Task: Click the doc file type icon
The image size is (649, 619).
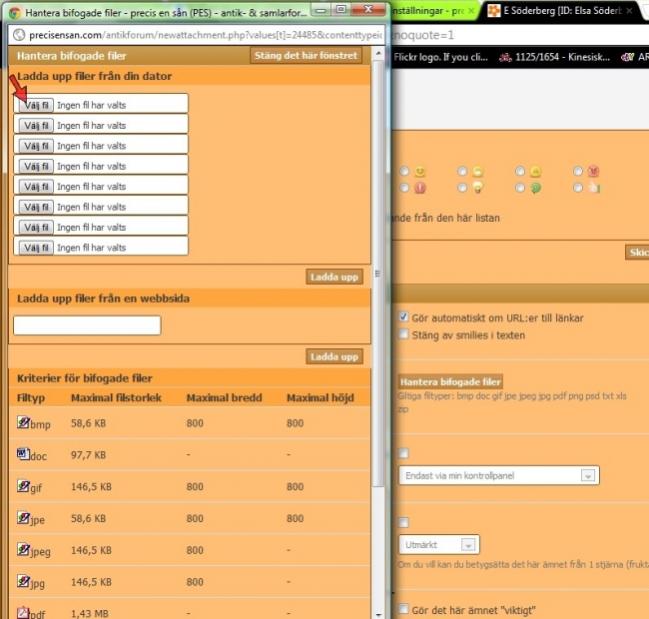Action: click(x=23, y=454)
